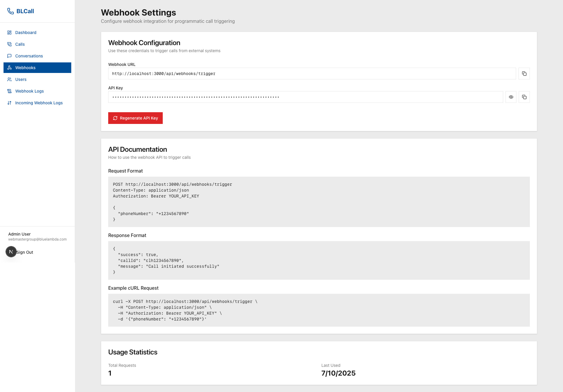The height and width of the screenshot is (392, 563).
Task: Open Incoming Webhook Logs page
Action: pyautogui.click(x=39, y=103)
